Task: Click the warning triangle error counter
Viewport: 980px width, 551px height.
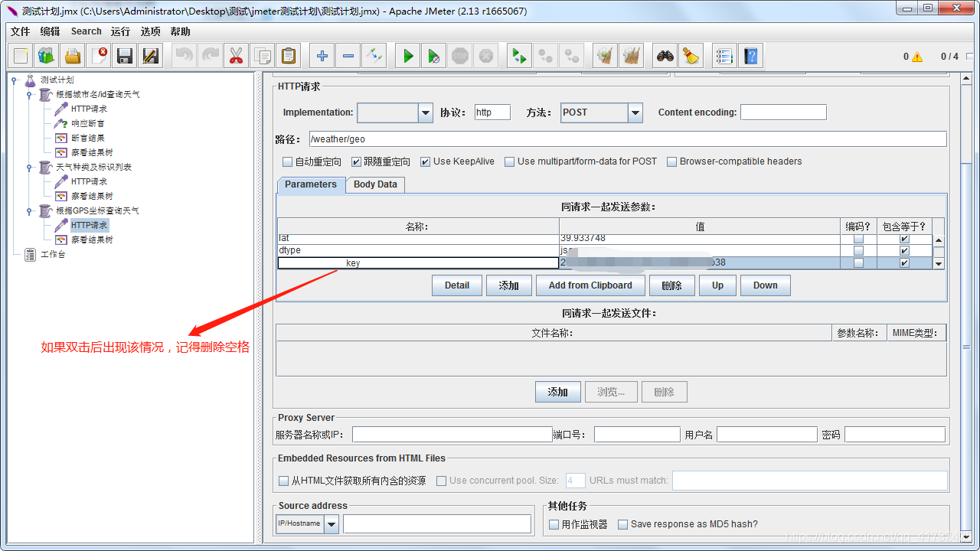Action: click(x=917, y=57)
